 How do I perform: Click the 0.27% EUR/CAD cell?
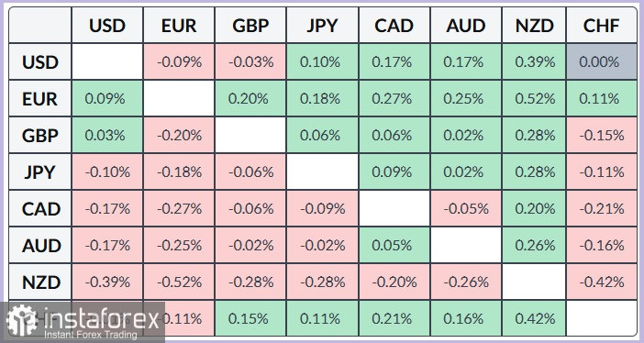coord(394,98)
